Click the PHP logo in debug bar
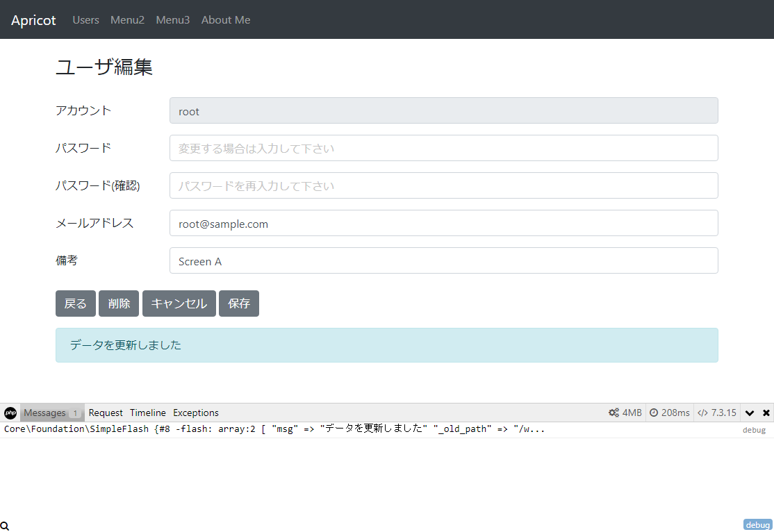 [10, 413]
